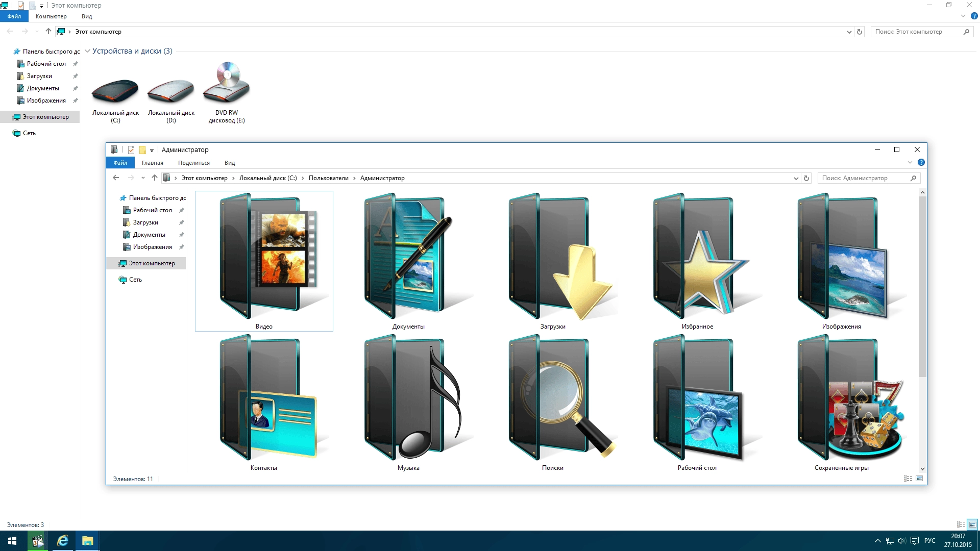Open Вид tab in Этот компьютер window
Viewport: 980px width, 551px height.
(x=87, y=16)
